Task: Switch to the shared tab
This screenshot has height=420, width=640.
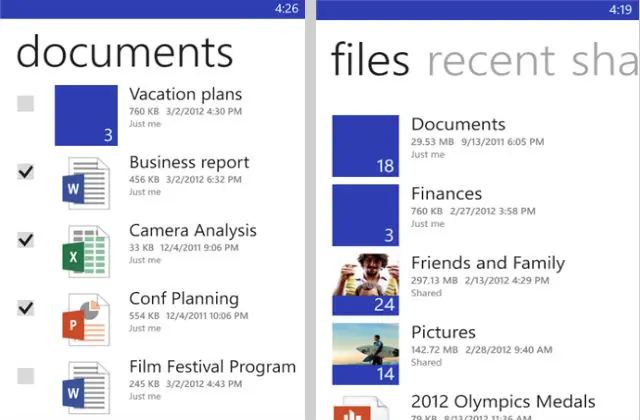Action: [605, 60]
